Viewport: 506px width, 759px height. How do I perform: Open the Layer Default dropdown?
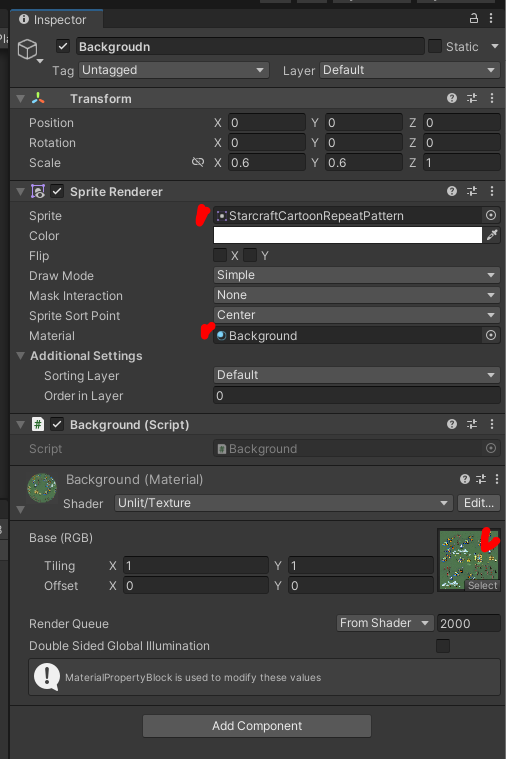click(410, 70)
